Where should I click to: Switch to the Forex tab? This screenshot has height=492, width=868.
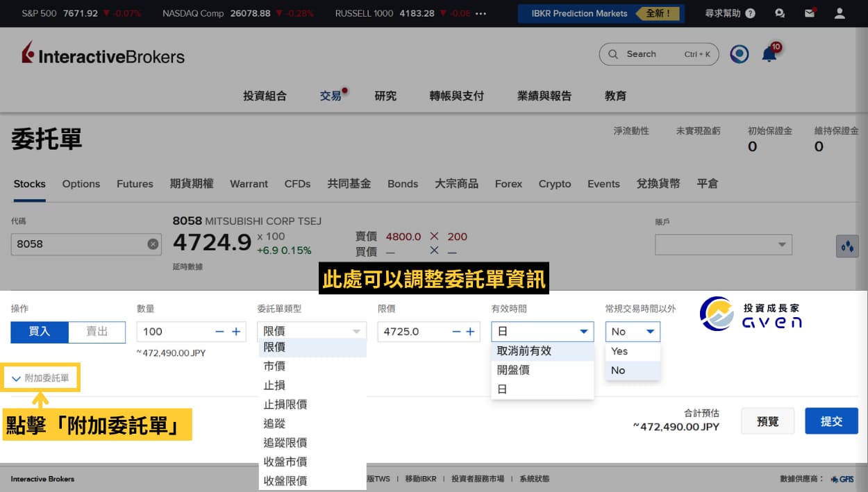coord(508,184)
